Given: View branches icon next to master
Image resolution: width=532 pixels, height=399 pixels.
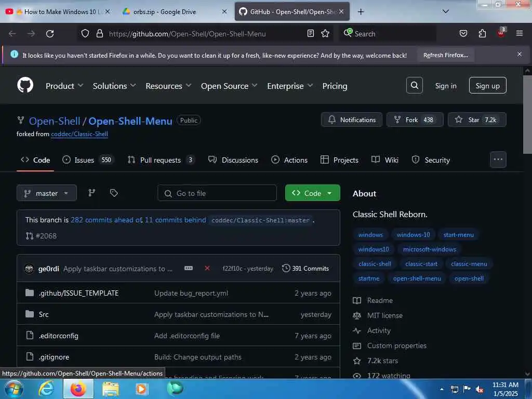Looking at the screenshot, I should point(91,193).
